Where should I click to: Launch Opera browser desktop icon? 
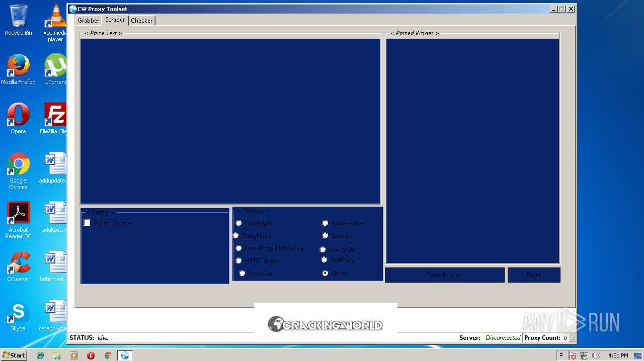tap(18, 119)
